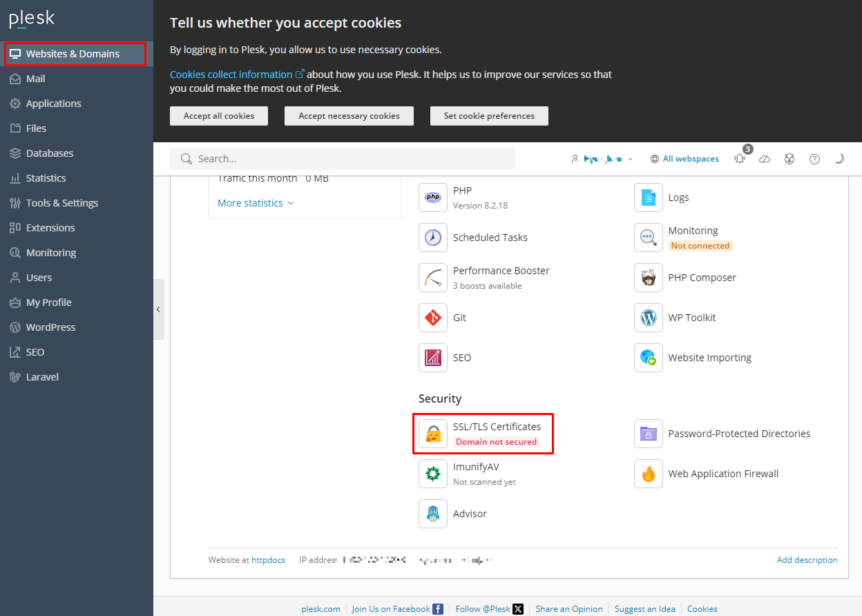Click Share an Opinion link
The height and width of the screenshot is (616, 862).
(568, 609)
